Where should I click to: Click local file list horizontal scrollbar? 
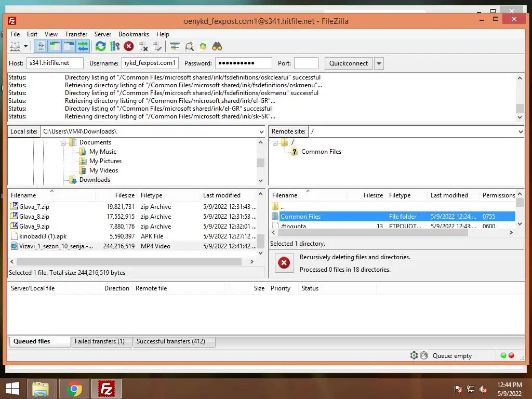click(x=129, y=262)
